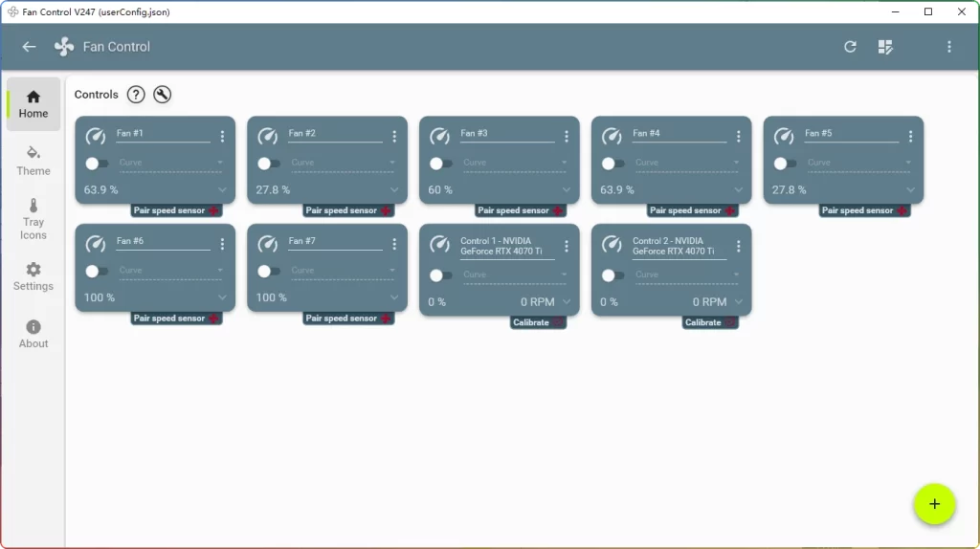Click the refresh sensors icon
This screenshot has width=980, height=549.
coord(850,47)
